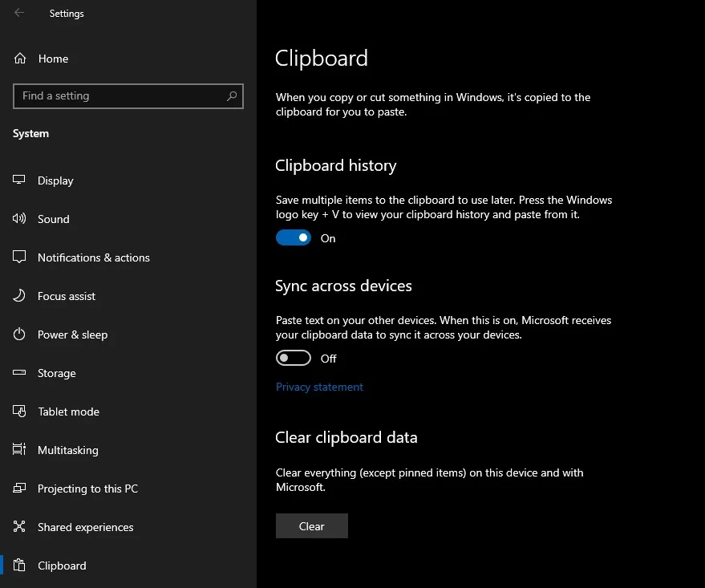
Task: Click the Off label beside toggle
Action: pos(329,359)
